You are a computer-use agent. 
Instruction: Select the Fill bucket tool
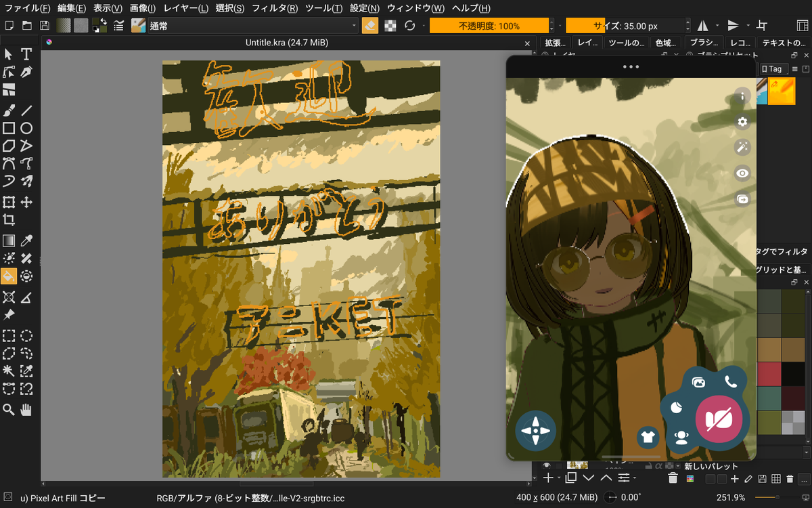[9, 276]
